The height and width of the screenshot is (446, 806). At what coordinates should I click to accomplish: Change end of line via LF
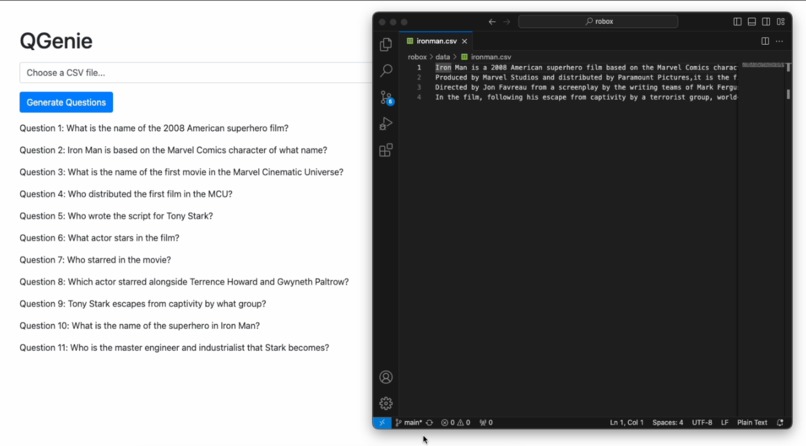[724, 422]
